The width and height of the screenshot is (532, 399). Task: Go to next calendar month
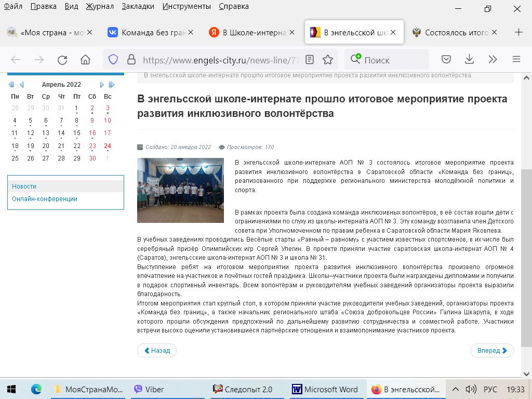pyautogui.click(x=101, y=85)
